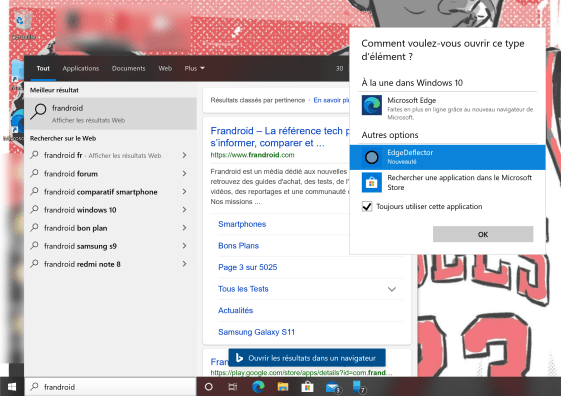The width and height of the screenshot is (561, 396).
Task: Select the frandroid samsung s9 suggestion text
Action: click(81, 246)
